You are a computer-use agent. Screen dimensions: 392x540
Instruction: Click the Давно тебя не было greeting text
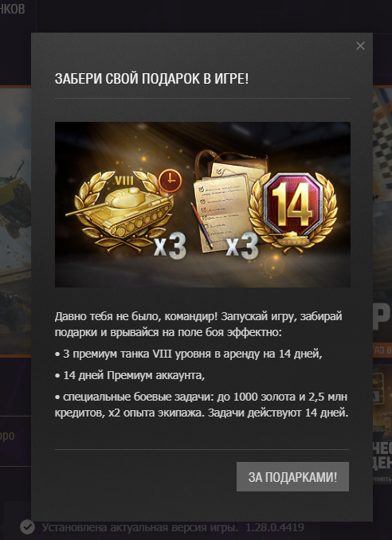tap(198, 324)
